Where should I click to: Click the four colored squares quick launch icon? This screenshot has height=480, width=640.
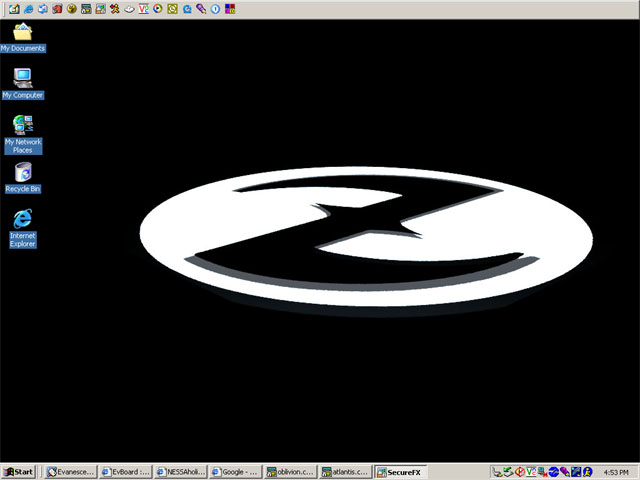[230, 9]
